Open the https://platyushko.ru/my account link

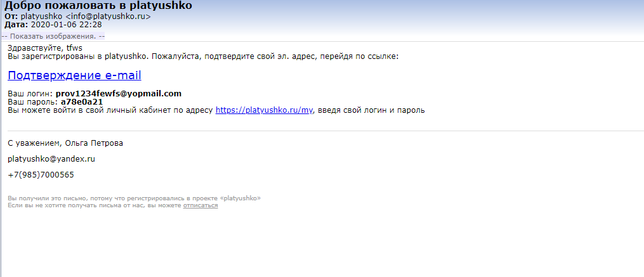(x=265, y=110)
